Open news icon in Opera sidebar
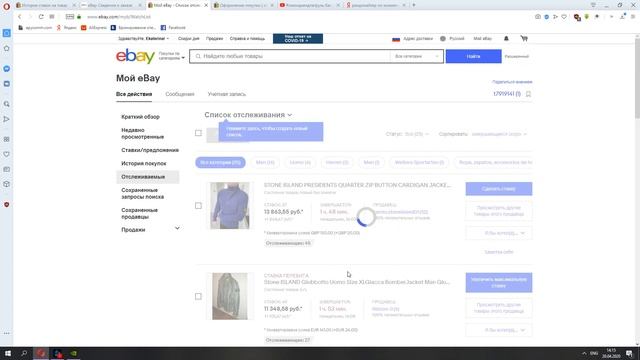Viewport: 640px width, 360px height. click(7, 169)
